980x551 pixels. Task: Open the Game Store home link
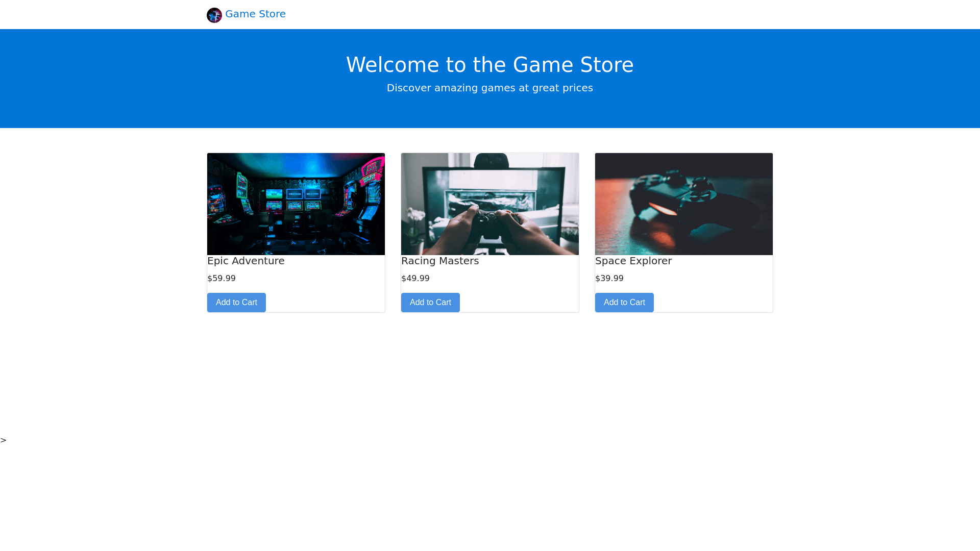click(x=255, y=14)
